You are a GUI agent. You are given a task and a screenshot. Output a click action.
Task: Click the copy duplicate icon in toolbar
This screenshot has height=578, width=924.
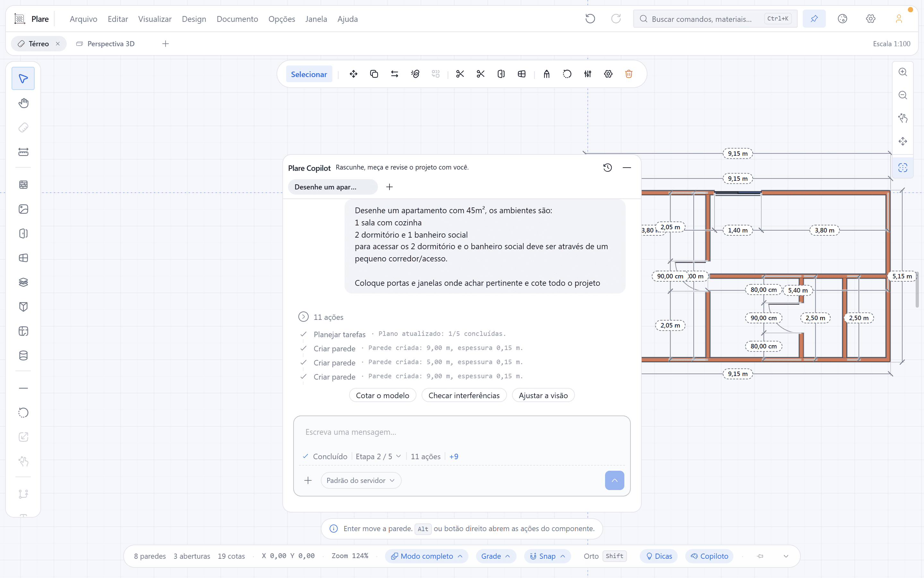point(374,74)
